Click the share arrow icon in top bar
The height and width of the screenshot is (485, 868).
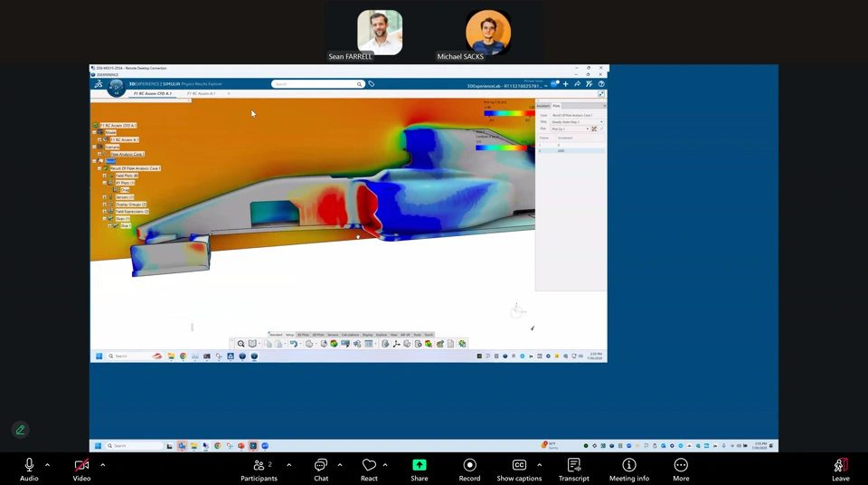click(x=578, y=84)
